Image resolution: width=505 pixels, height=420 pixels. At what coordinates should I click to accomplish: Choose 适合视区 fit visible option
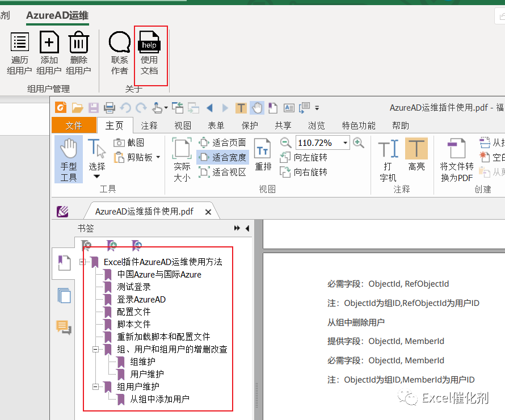pos(222,173)
